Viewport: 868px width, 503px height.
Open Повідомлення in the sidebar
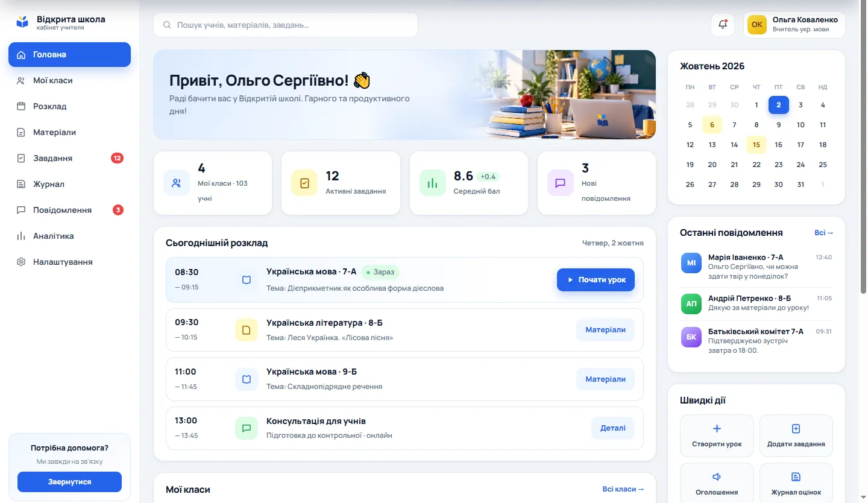point(69,210)
